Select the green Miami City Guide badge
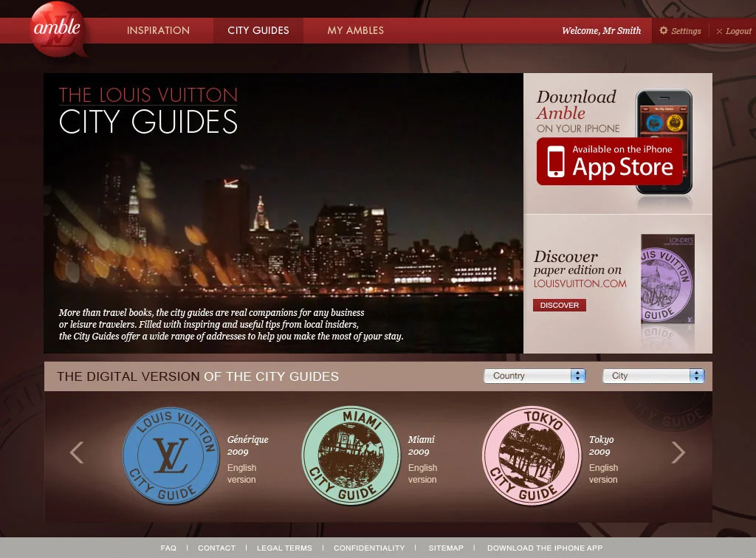 (x=351, y=455)
